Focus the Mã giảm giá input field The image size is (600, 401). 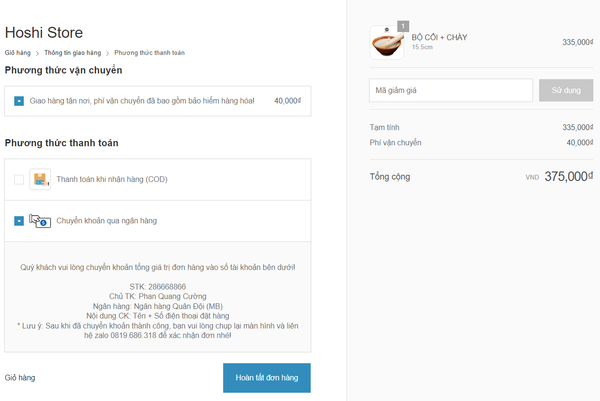451,90
